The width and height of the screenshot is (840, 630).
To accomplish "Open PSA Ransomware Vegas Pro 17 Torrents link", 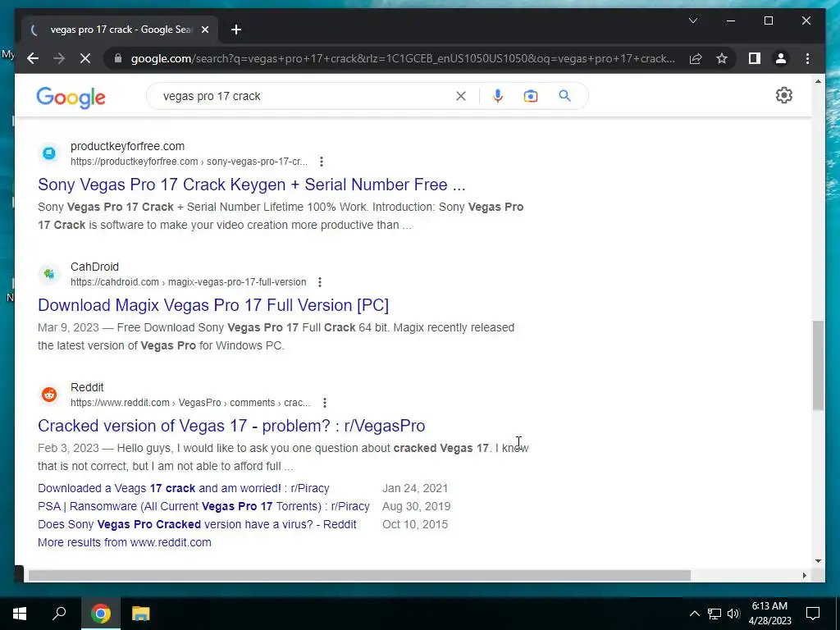I will [203, 506].
